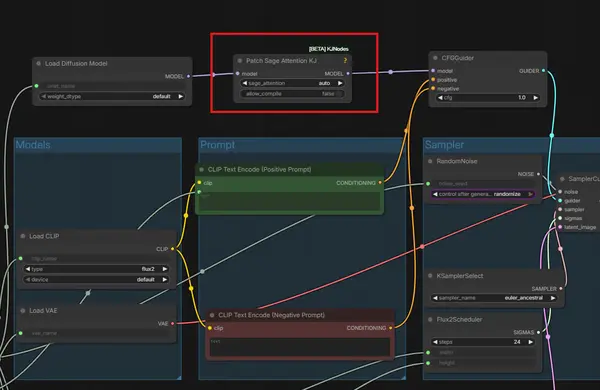Click the Load Diffusion Model node title
Image resolution: width=600 pixels, height=390 pixels.
(76, 64)
